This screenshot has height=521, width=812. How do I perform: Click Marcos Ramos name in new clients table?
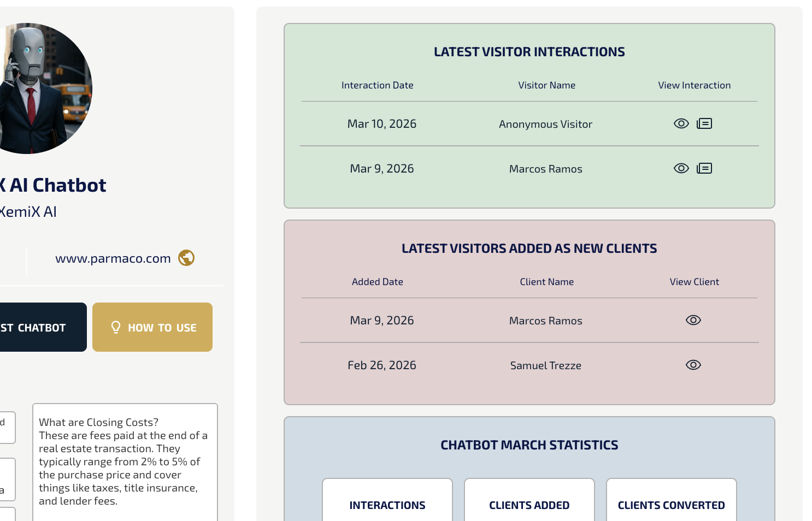pos(545,321)
